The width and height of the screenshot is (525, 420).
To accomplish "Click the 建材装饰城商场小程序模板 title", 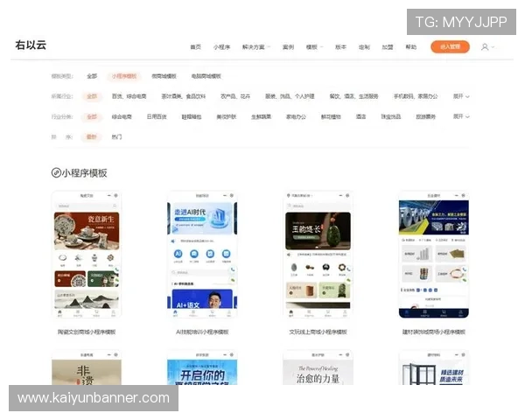I will click(434, 332).
